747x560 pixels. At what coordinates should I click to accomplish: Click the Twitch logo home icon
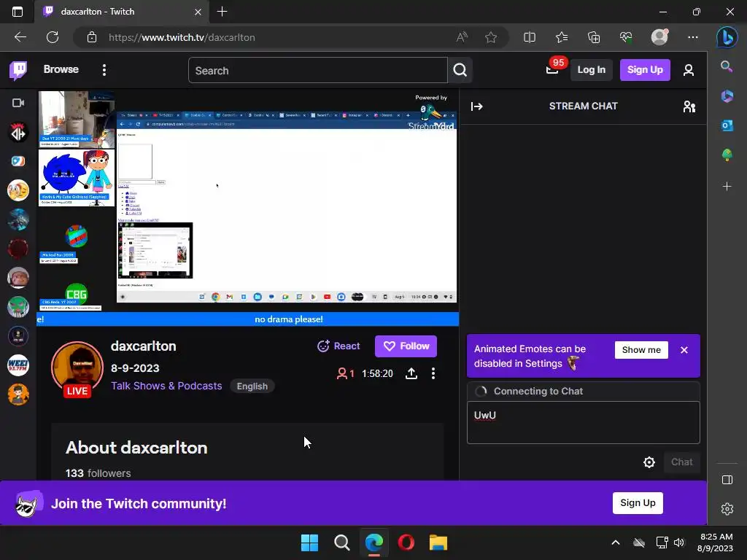point(18,70)
